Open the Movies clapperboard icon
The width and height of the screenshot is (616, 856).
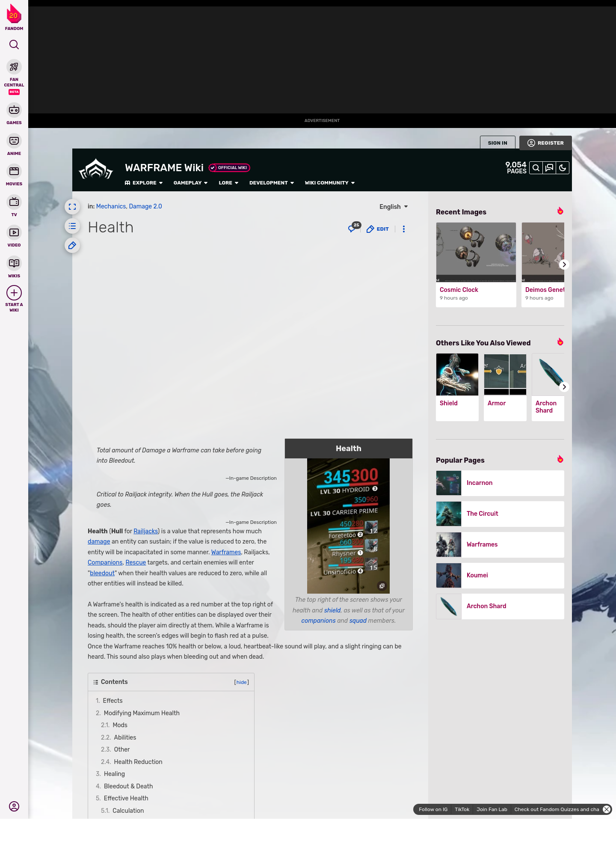[x=14, y=172]
